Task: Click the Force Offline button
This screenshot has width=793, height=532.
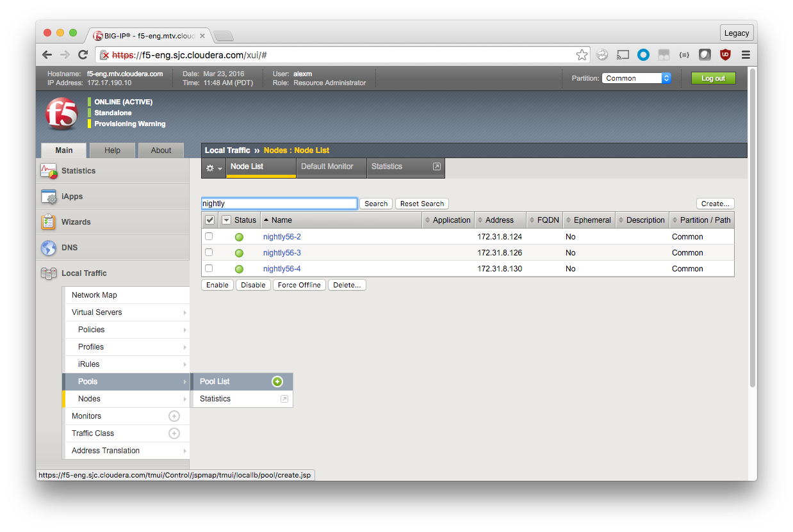Action: (x=300, y=285)
